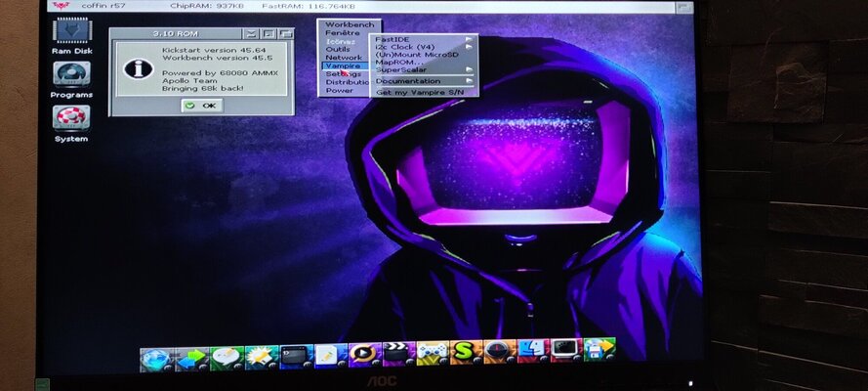Open the Programs drive icon
Image resolution: width=868 pixels, height=391 pixels.
coord(71,76)
